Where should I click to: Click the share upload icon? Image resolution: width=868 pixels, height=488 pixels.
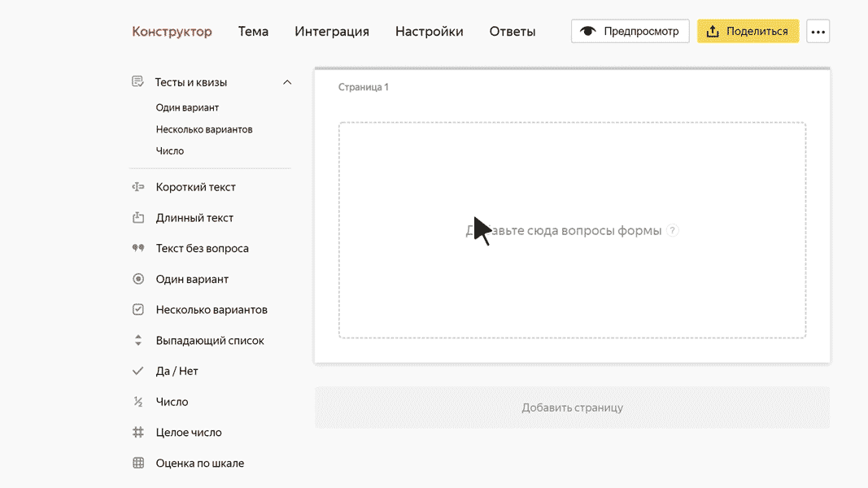[713, 31]
